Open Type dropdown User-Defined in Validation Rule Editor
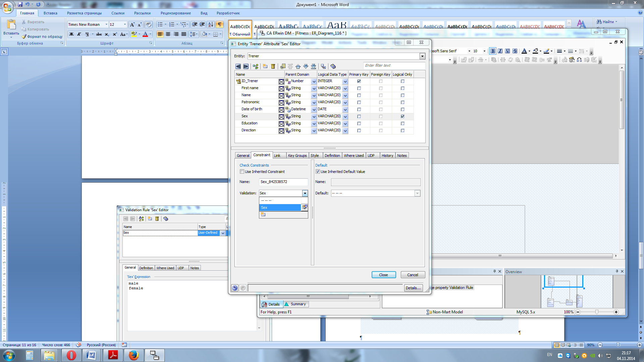 223,233
